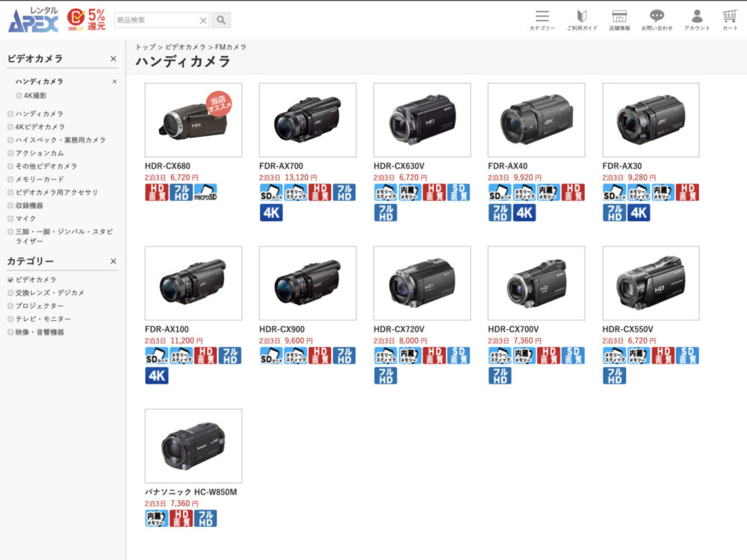Collapse the ビデオカメラ sidebar section

coord(113,58)
